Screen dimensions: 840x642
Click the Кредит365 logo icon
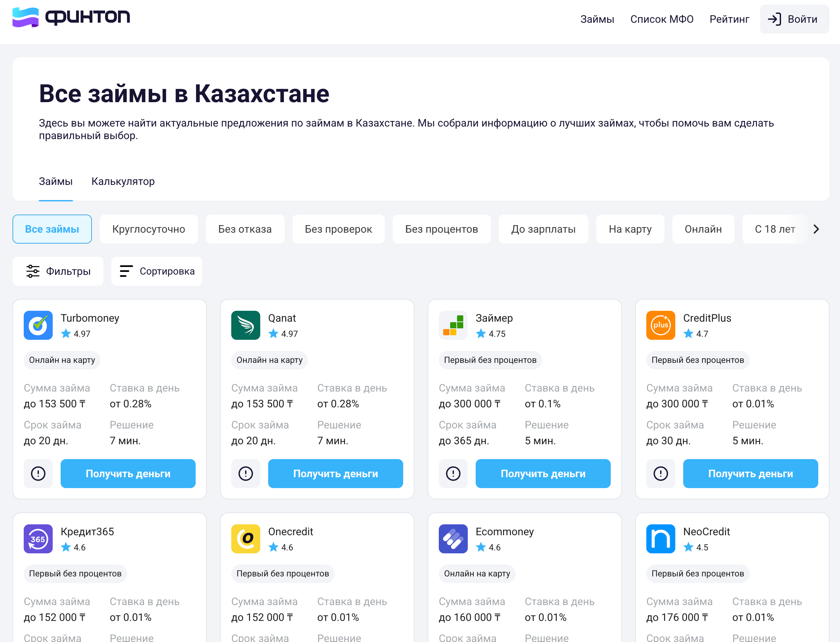pyautogui.click(x=38, y=539)
